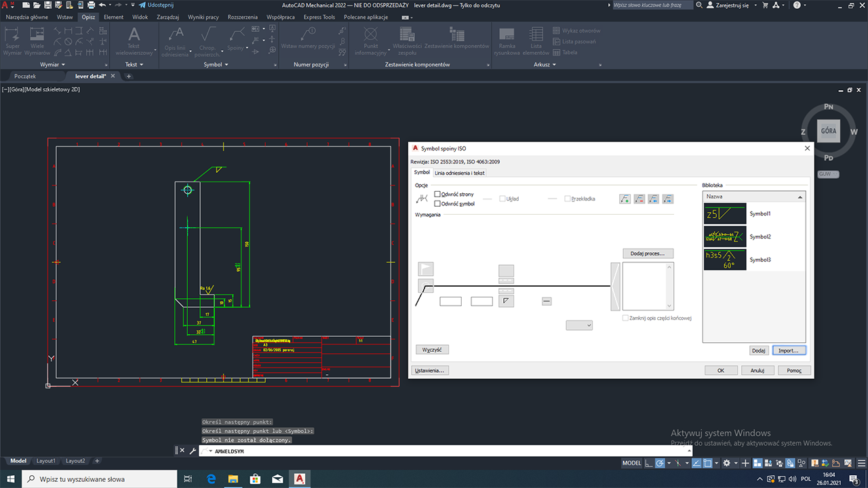868x488 pixels.
Task: Open the empty combo box in weld dialog
Action: click(x=580, y=325)
